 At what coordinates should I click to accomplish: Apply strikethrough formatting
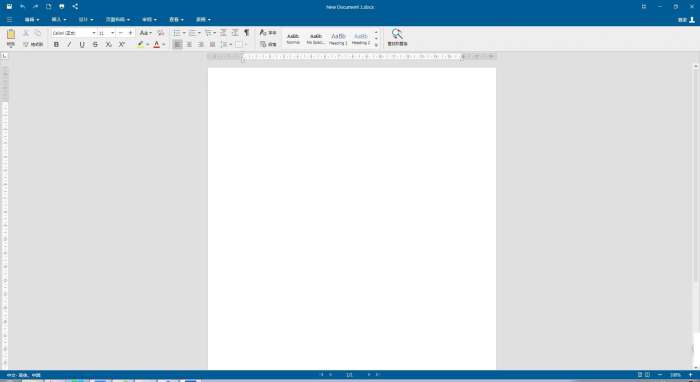pyautogui.click(x=95, y=45)
